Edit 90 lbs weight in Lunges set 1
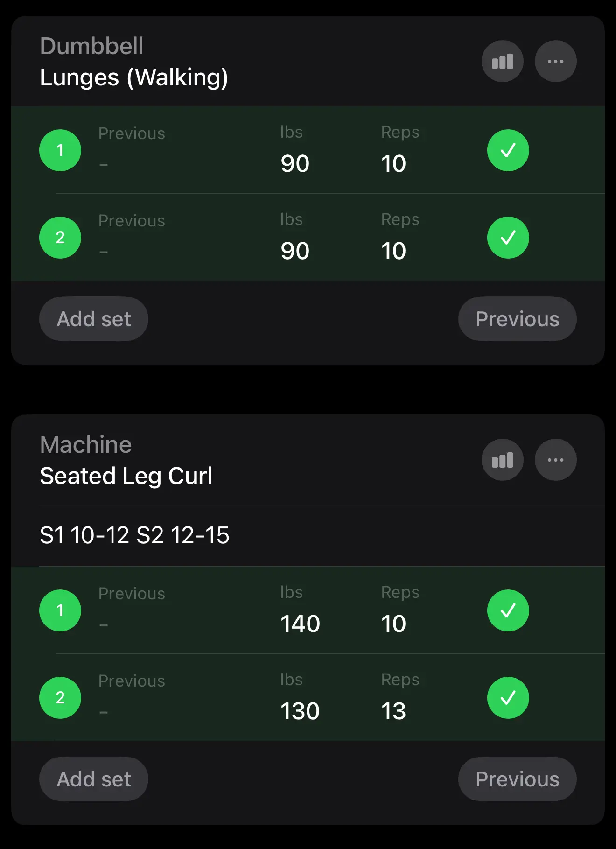 click(x=295, y=163)
